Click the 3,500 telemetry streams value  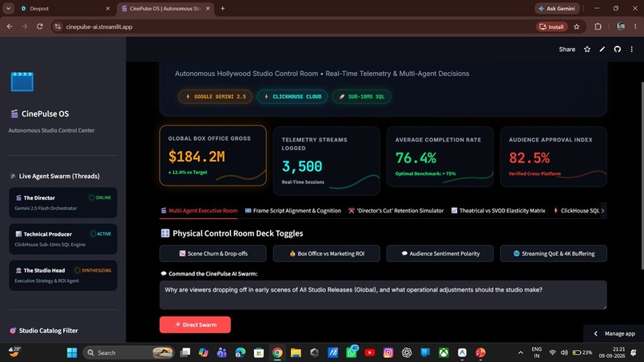coord(302,166)
